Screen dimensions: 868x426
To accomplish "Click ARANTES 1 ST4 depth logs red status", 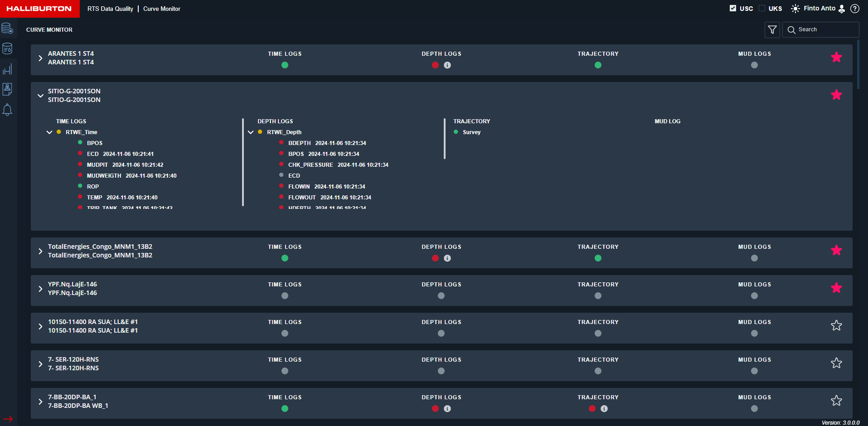I will click(436, 65).
